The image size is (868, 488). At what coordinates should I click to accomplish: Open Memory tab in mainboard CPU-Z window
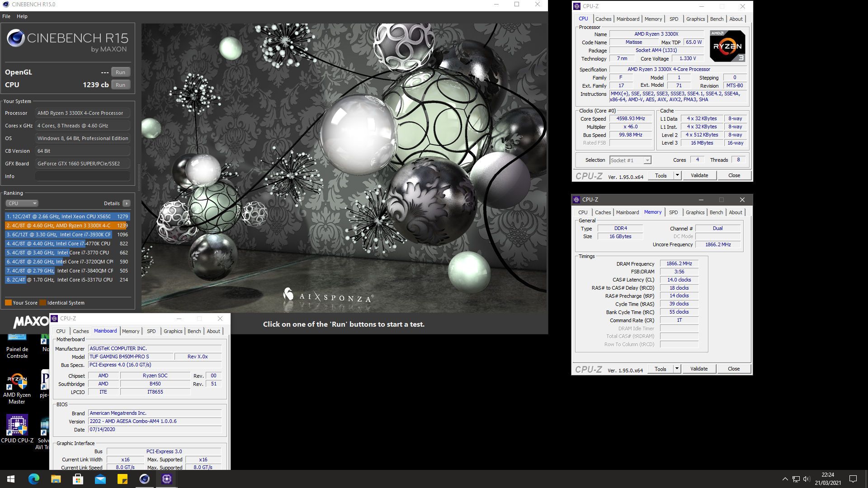(x=131, y=331)
